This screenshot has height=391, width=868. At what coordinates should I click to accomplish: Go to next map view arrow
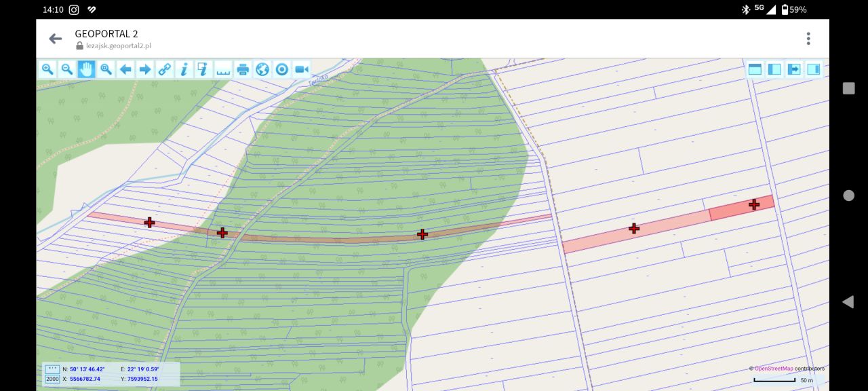145,69
